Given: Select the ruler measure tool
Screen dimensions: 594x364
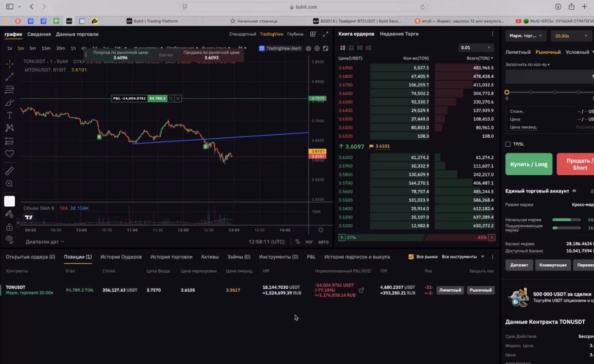Looking at the screenshot, I should (x=9, y=171).
